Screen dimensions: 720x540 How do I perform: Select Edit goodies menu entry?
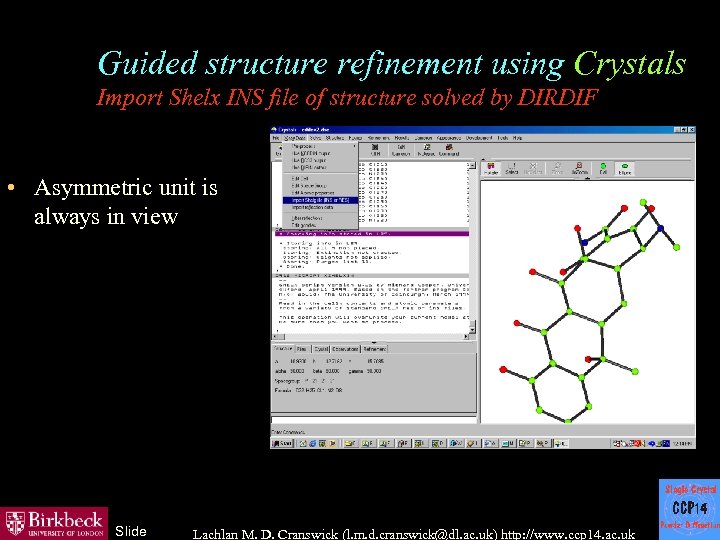tap(321, 225)
